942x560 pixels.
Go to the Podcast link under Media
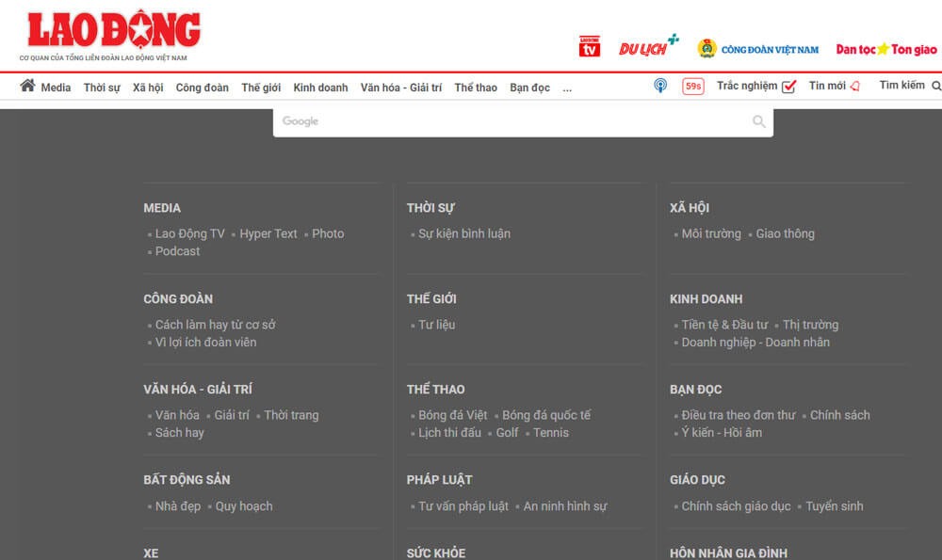[177, 251]
